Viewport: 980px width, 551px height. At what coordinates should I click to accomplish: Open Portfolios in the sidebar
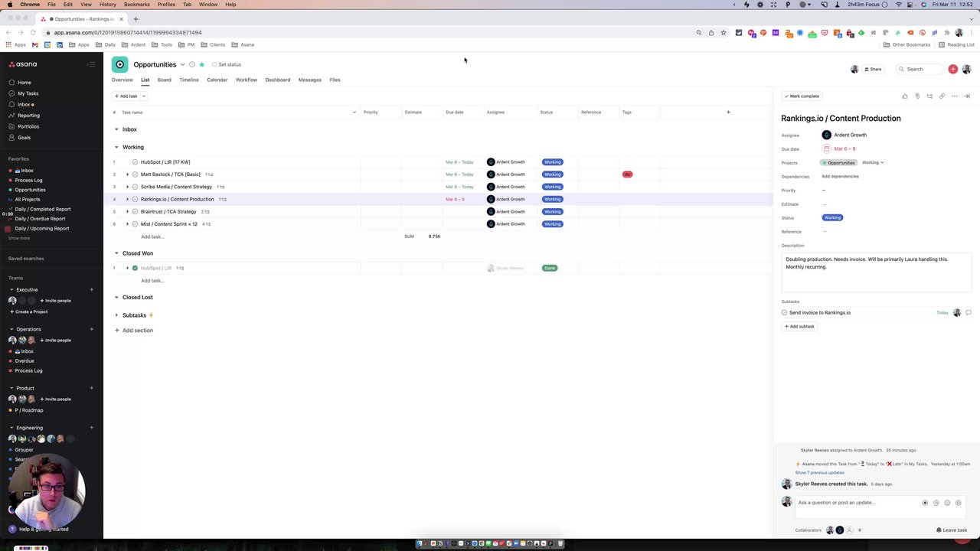click(x=28, y=126)
